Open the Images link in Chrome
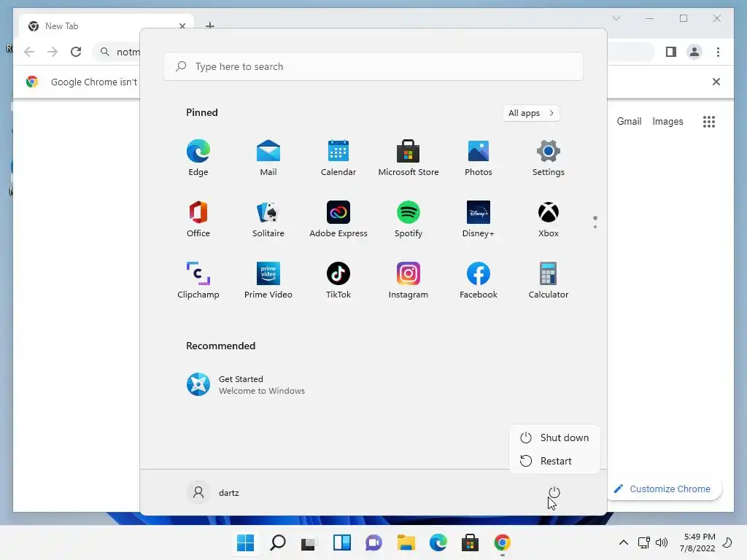 click(667, 122)
